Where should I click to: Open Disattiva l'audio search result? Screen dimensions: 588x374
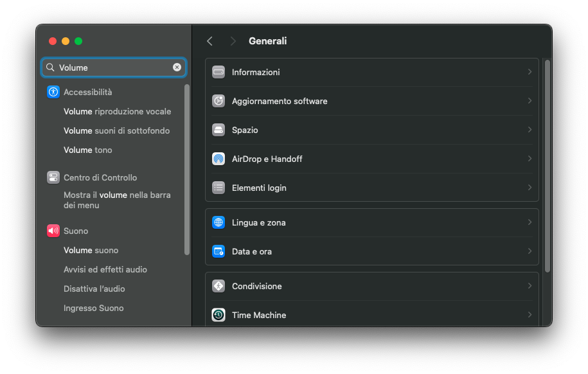click(94, 289)
